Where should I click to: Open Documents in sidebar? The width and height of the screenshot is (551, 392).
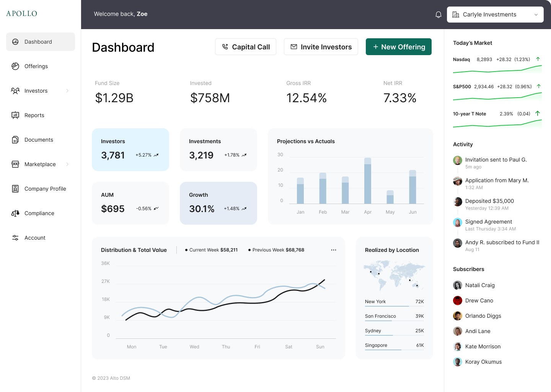[41, 140]
